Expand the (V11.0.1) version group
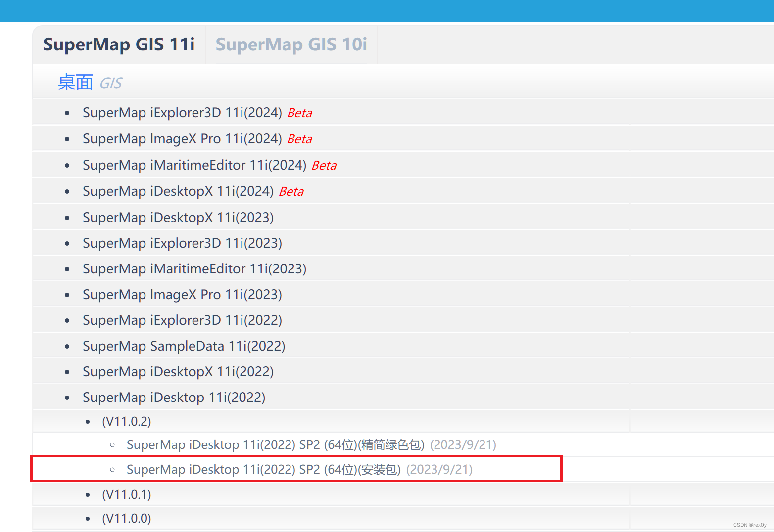The width and height of the screenshot is (774, 532). click(127, 494)
